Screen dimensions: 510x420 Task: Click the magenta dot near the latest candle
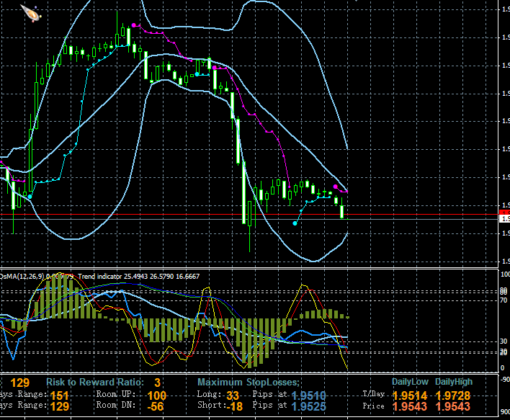coord(336,187)
